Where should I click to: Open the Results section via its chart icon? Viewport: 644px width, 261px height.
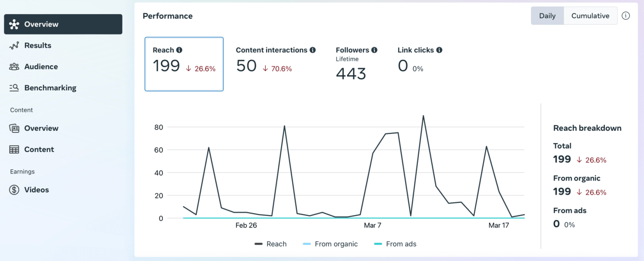click(x=15, y=45)
